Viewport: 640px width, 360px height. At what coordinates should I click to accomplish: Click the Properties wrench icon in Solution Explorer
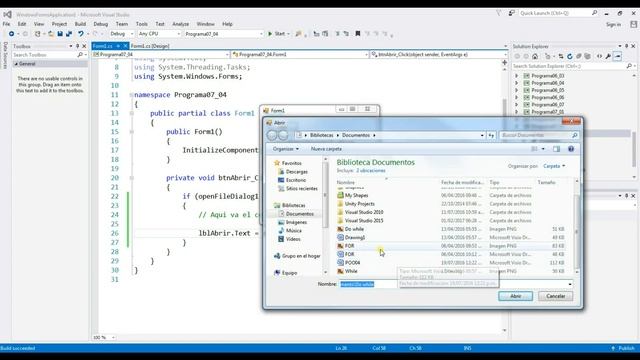(x=608, y=56)
